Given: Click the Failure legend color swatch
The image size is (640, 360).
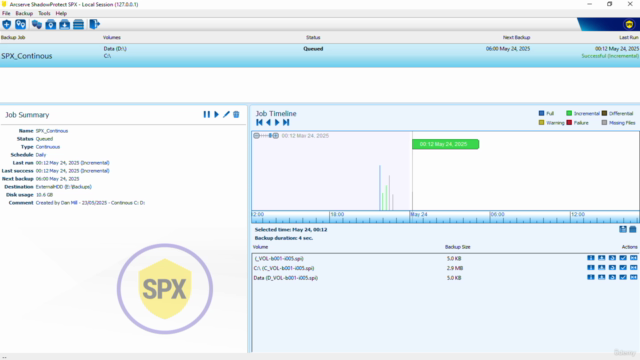Looking at the screenshot, I should tap(569, 122).
